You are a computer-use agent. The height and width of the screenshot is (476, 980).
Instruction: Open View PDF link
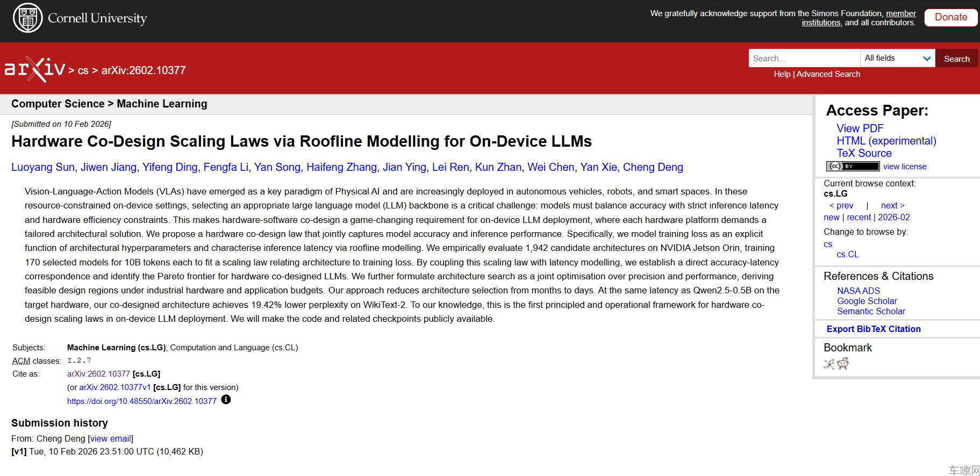860,128
